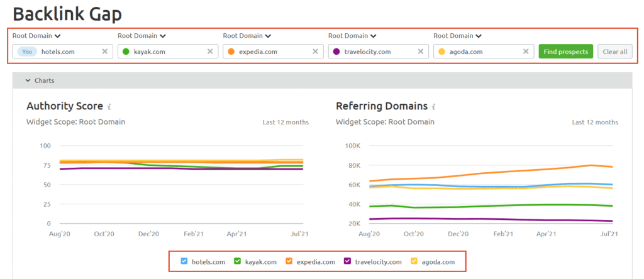
Task: Click Referring Domains chart heading
Action: pyautogui.click(x=382, y=106)
